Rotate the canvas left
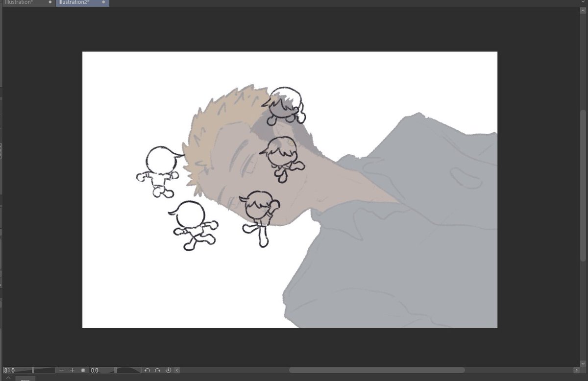This screenshot has height=381, width=588. (x=147, y=371)
